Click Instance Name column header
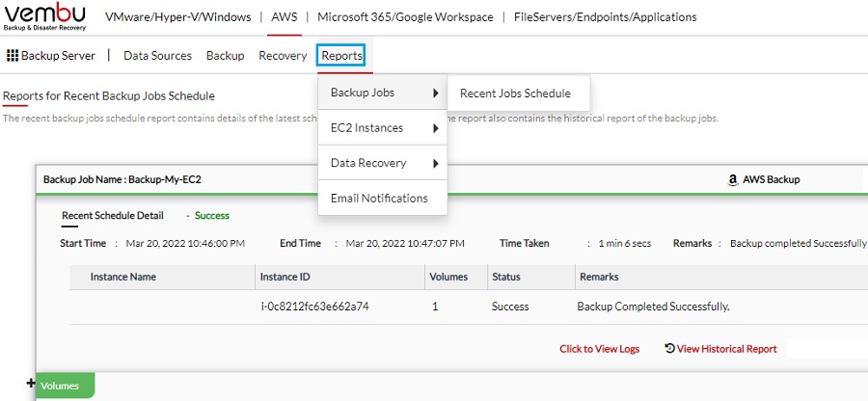 point(122,277)
